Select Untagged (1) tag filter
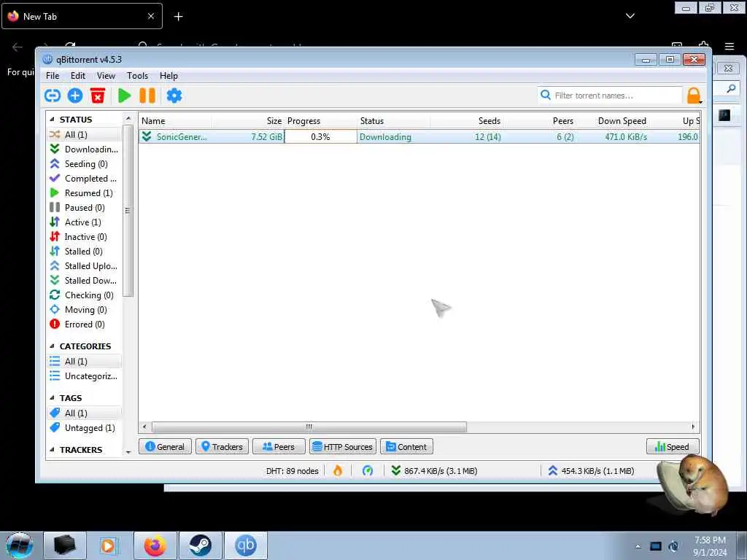This screenshot has height=560, width=747. 85,427
